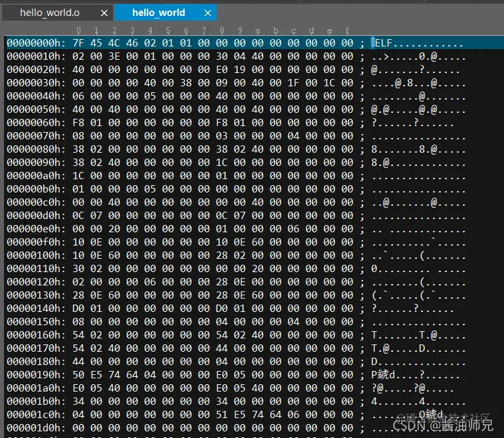Click column header 8 in hex ruler

coord(222,31)
